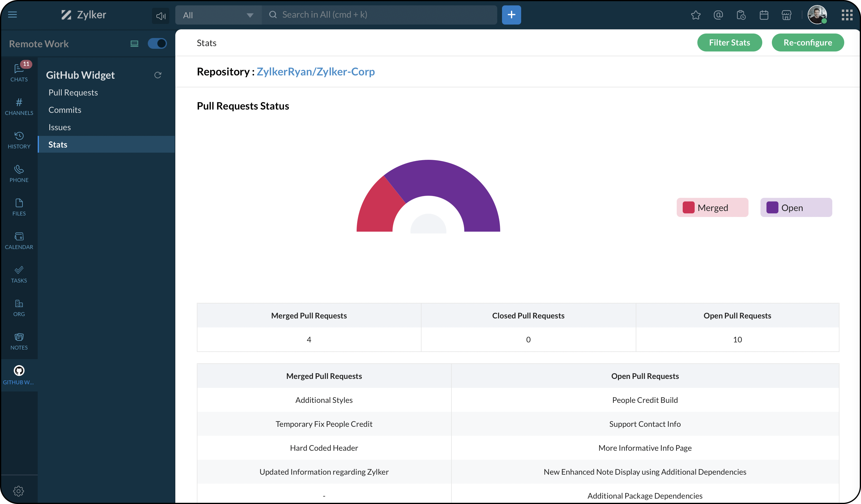
Task: Expand the hamburger navigation menu
Action: (13, 15)
